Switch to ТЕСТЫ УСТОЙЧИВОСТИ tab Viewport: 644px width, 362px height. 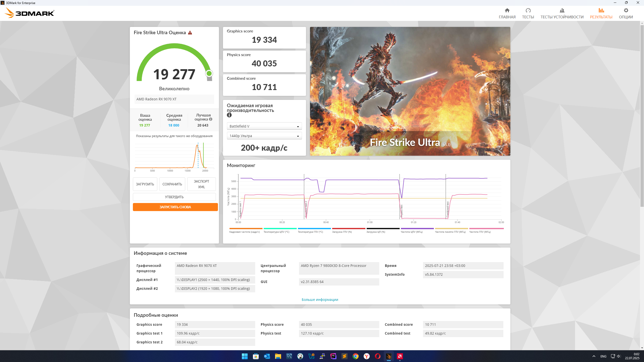[x=562, y=13]
